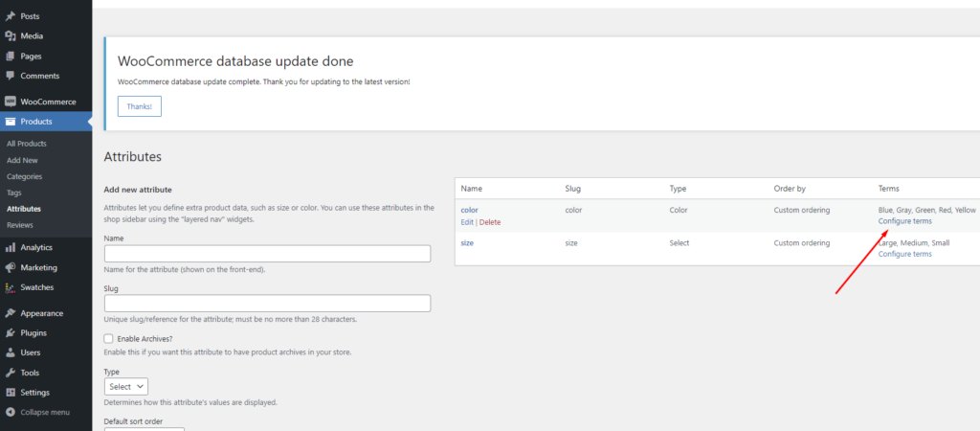Open the Attributes submenu item
The height and width of the screenshot is (431, 980).
[24, 209]
